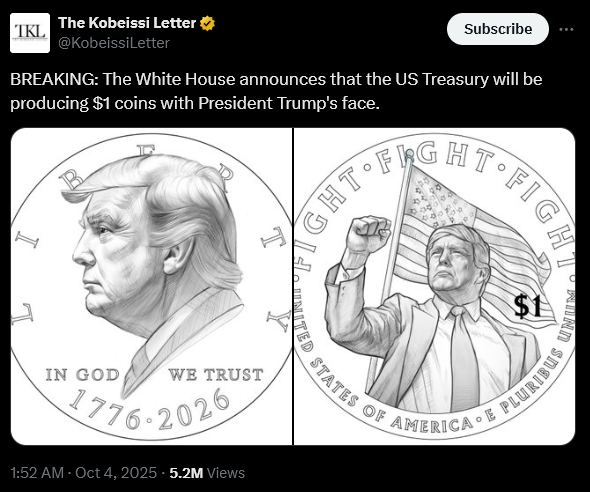View the 5.2M Views analytics

pyautogui.click(x=207, y=473)
